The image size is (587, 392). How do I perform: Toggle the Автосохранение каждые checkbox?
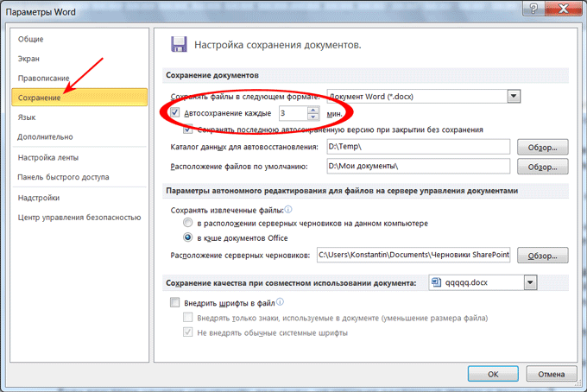click(x=175, y=113)
